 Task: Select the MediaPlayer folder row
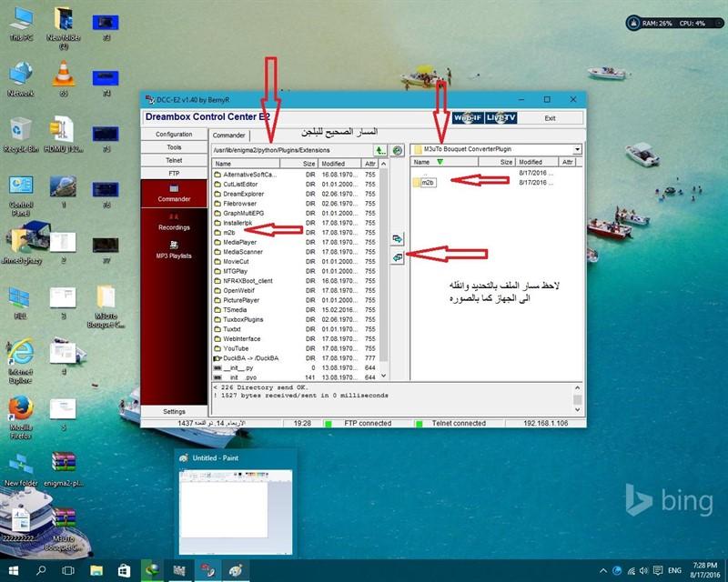tap(295, 242)
